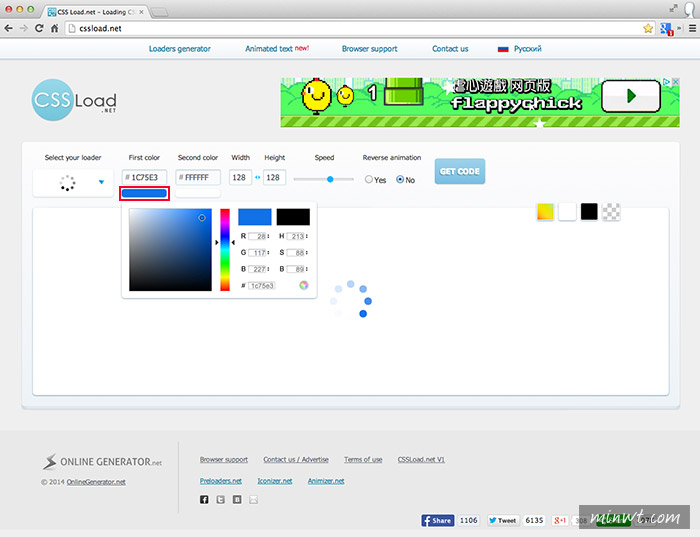Bookmark page with the star icon
Viewport: 700px width, 537px height.
click(x=648, y=29)
